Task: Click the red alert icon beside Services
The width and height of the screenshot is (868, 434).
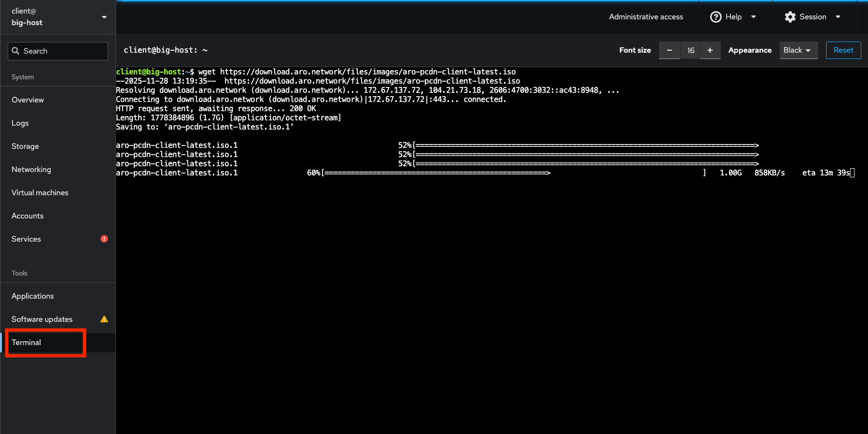Action: tap(104, 239)
